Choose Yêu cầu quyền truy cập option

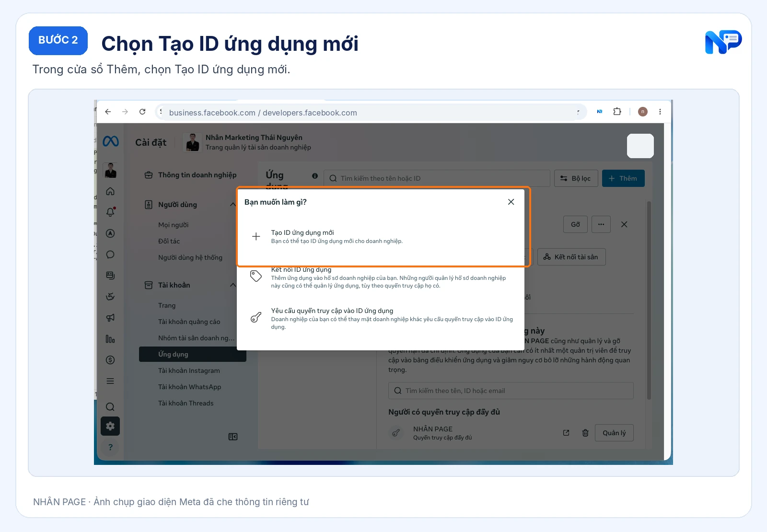click(381, 318)
